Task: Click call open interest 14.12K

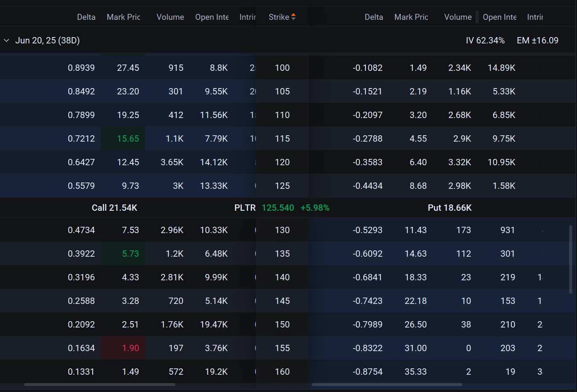Action: pos(214,162)
